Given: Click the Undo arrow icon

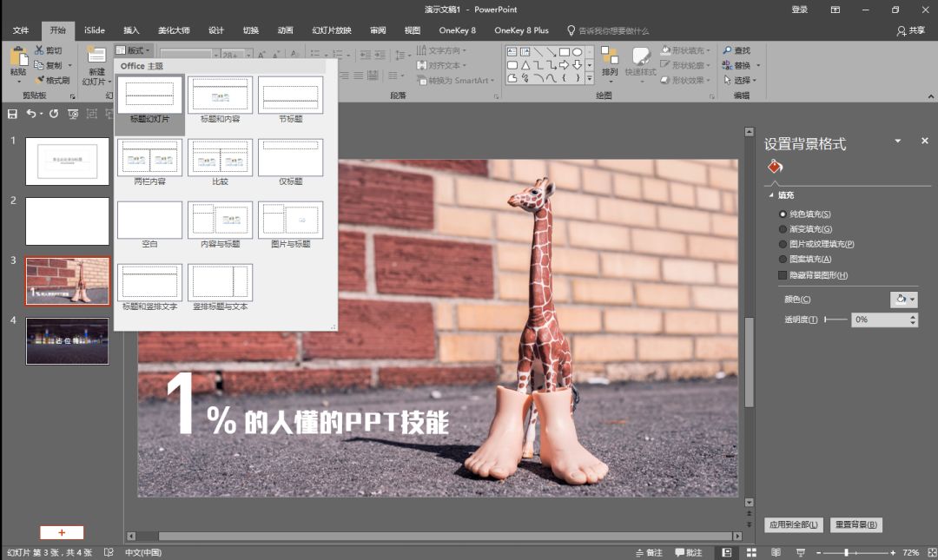Looking at the screenshot, I should [x=31, y=114].
